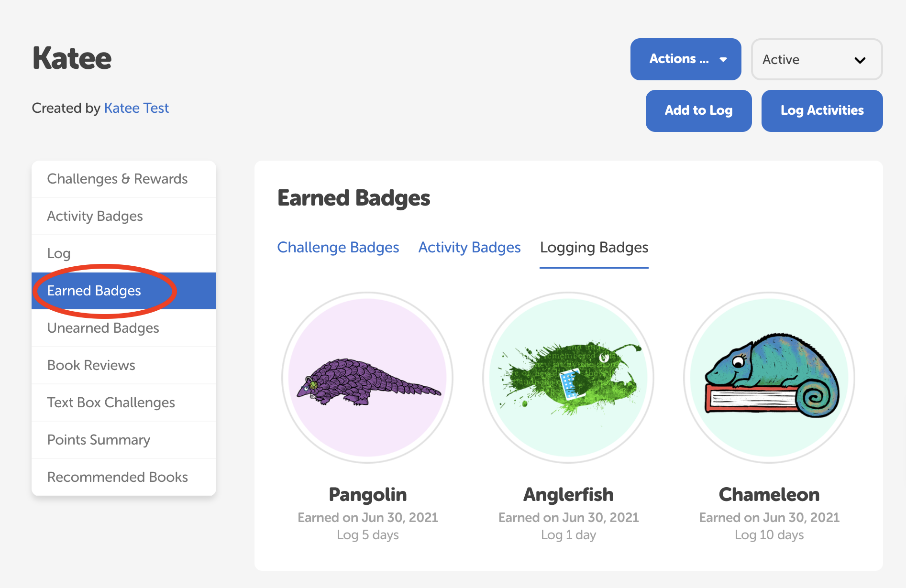This screenshot has width=906, height=588.
Task: Change reader status using the Active selector
Action: coord(817,59)
